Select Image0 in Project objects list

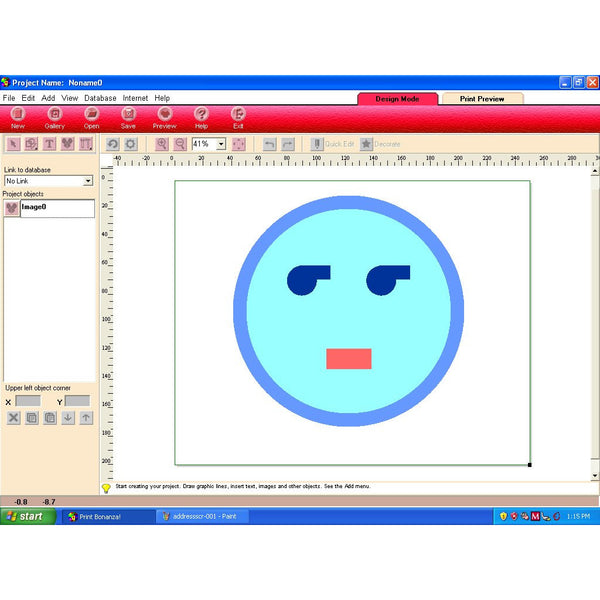coord(35,207)
